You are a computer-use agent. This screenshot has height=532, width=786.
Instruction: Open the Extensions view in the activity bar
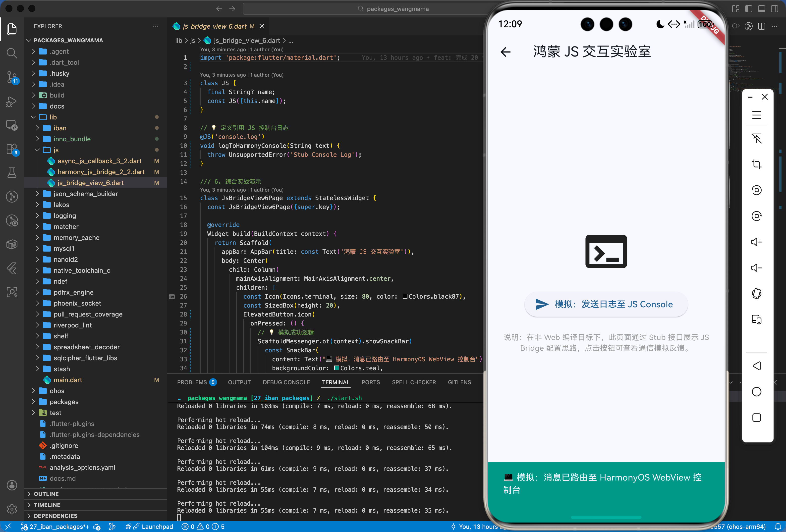(12, 149)
